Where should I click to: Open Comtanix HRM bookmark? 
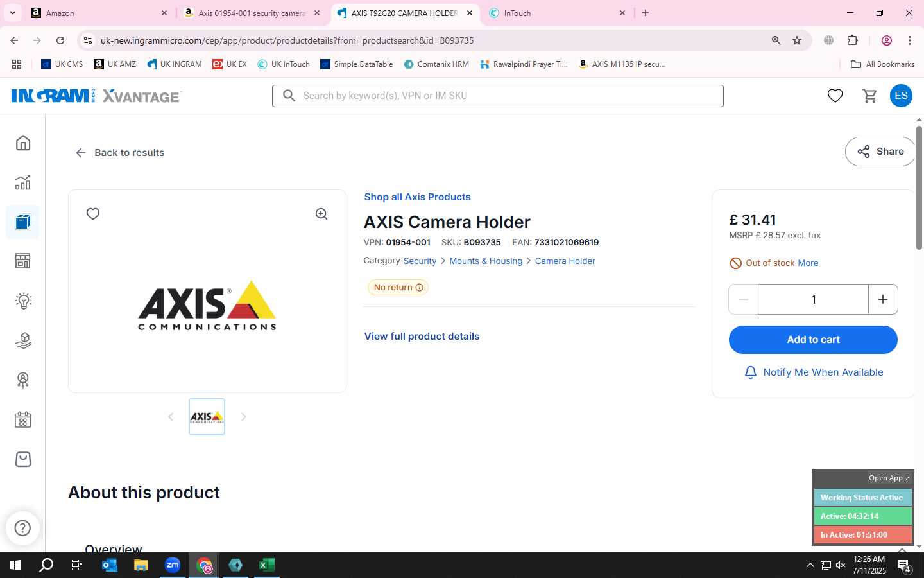[x=436, y=64]
